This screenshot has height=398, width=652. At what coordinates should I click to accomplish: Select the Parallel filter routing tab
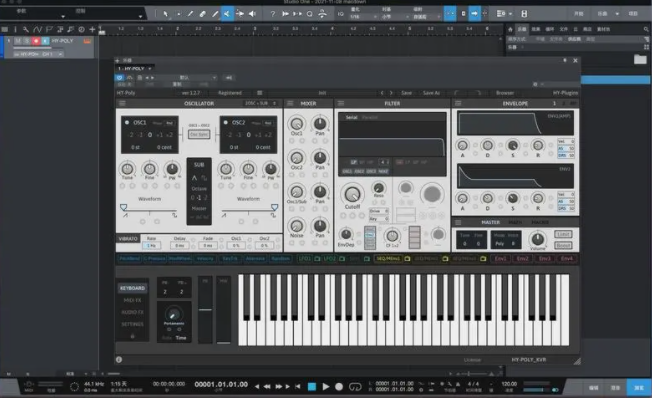pos(370,117)
